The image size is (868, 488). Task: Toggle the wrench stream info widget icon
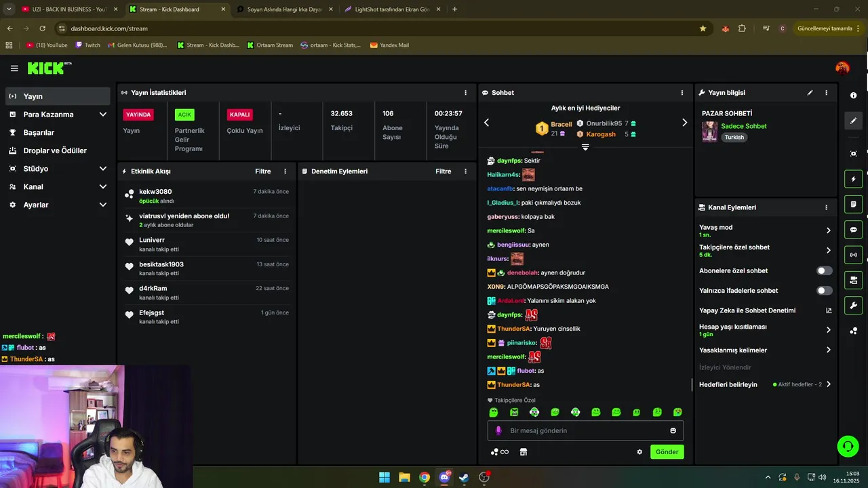[x=853, y=305]
